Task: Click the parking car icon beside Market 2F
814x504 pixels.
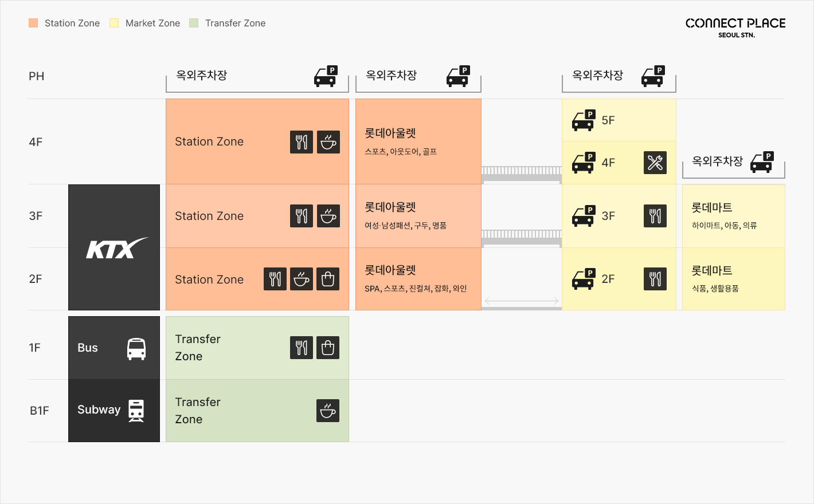Action: click(584, 279)
